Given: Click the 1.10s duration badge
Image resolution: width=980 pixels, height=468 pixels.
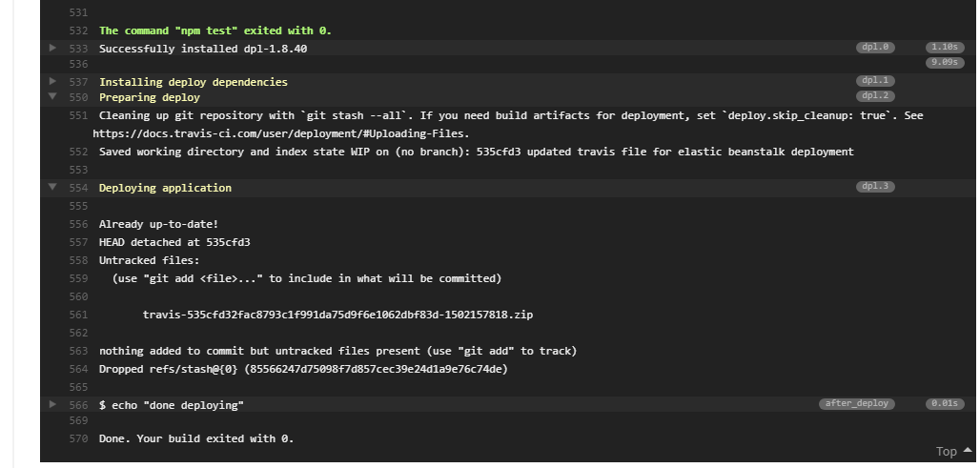Looking at the screenshot, I should [x=945, y=48].
